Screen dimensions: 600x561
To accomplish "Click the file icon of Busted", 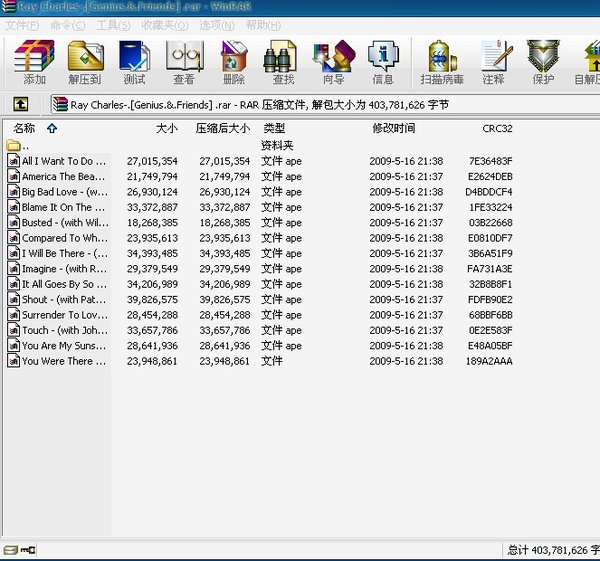I will point(13,222).
